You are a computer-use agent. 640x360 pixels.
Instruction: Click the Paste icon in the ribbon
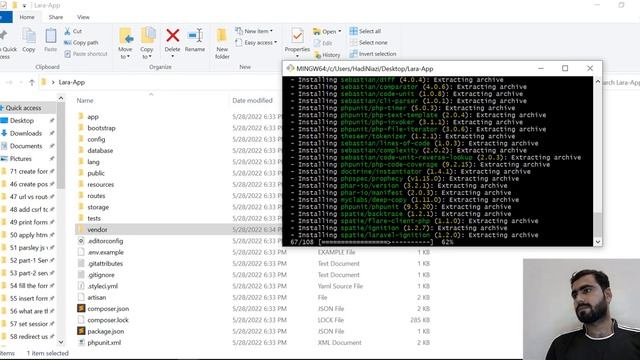(x=51, y=36)
